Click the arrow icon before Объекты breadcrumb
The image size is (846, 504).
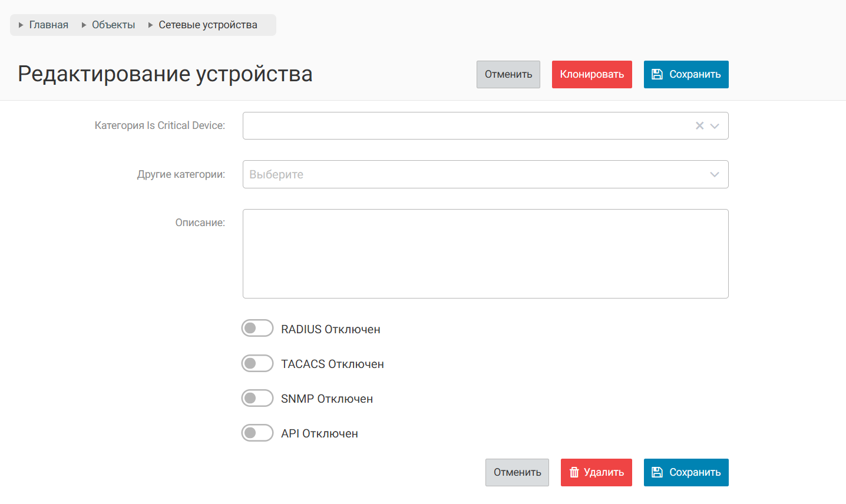(84, 25)
